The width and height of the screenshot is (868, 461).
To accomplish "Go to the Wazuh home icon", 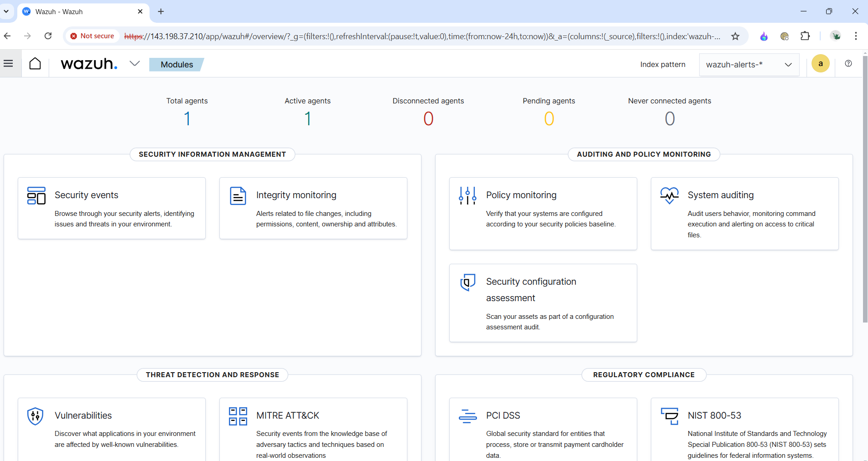I will 35,64.
